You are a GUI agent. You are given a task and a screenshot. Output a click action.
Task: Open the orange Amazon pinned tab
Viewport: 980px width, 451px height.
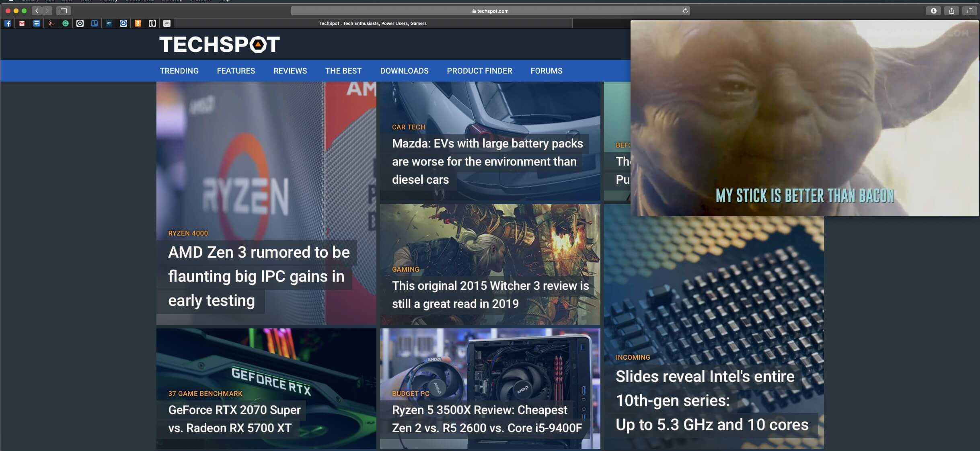click(x=138, y=23)
